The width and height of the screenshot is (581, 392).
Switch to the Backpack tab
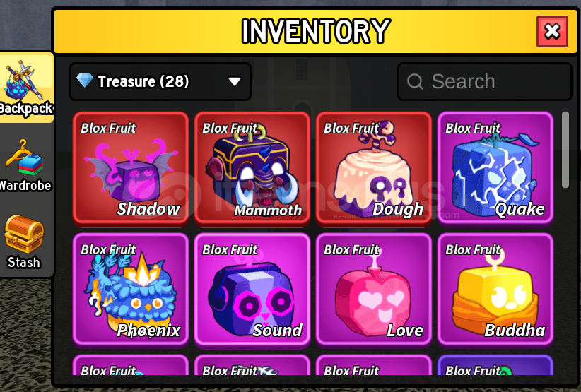[27, 88]
